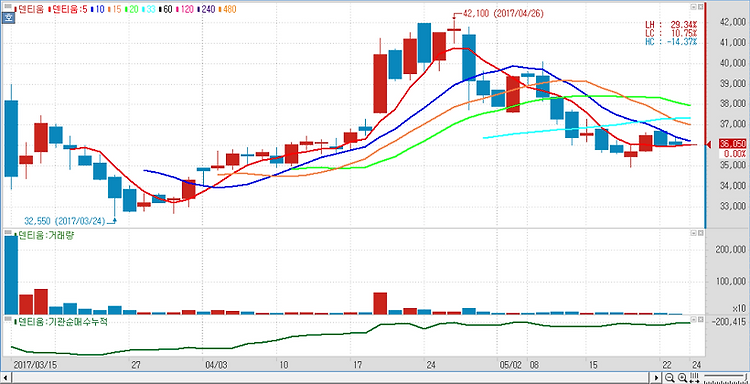Click the current price 36,050 tag
Screen dimensions: 750x384
[733, 144]
